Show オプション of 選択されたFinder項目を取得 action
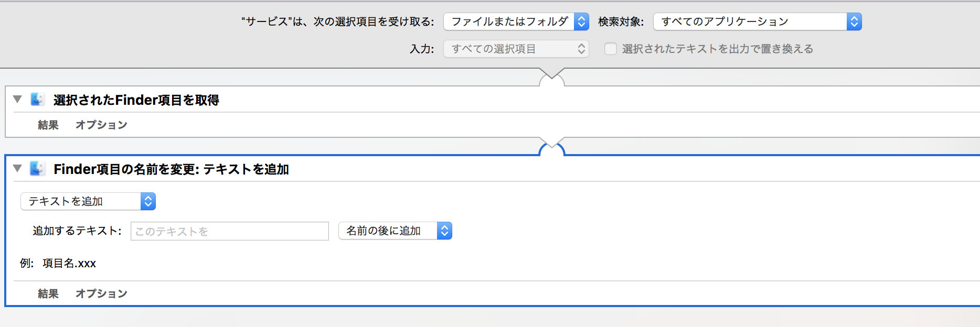The height and width of the screenshot is (327, 980). tap(101, 125)
